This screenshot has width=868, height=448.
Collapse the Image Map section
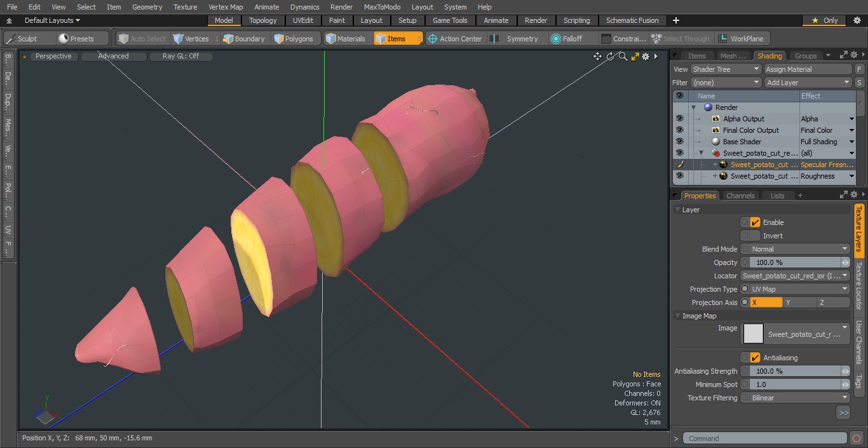pos(678,316)
